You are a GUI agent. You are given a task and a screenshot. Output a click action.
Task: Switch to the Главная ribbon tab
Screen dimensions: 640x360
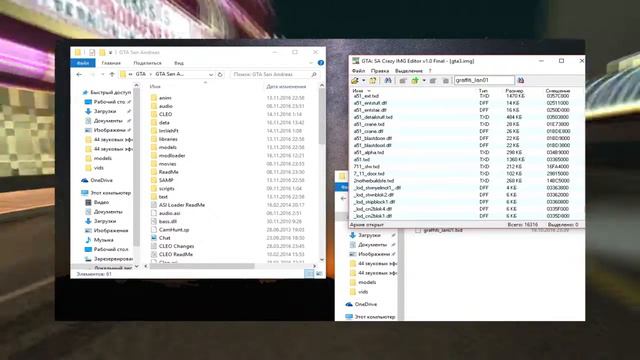[111, 63]
